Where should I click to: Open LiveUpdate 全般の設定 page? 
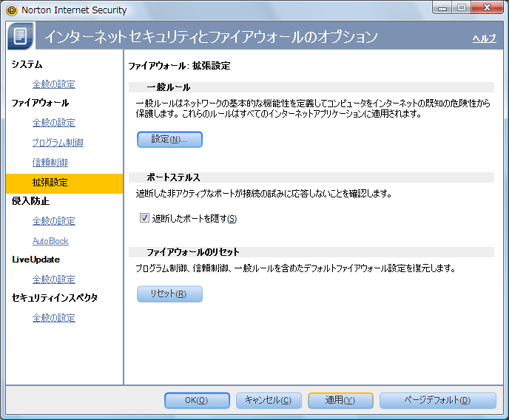(x=53, y=280)
